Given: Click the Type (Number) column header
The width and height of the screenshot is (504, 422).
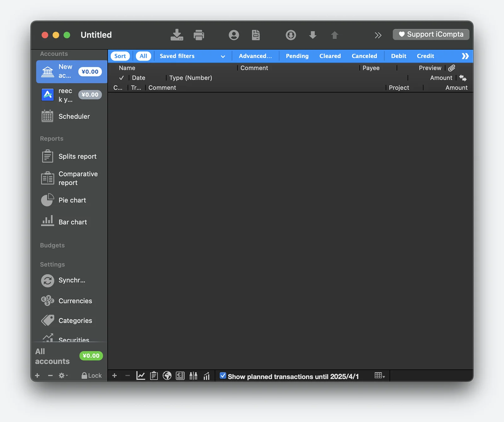Looking at the screenshot, I should 191,78.
